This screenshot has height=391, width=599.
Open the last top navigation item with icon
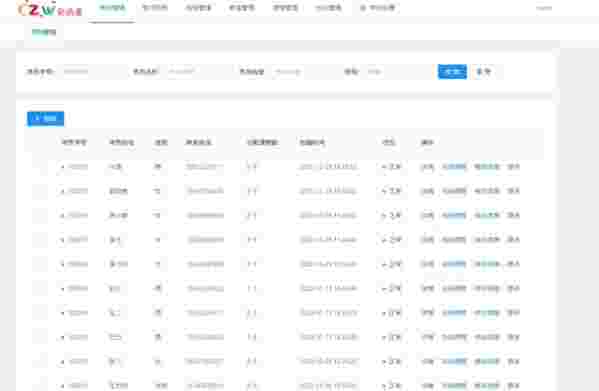(x=377, y=8)
